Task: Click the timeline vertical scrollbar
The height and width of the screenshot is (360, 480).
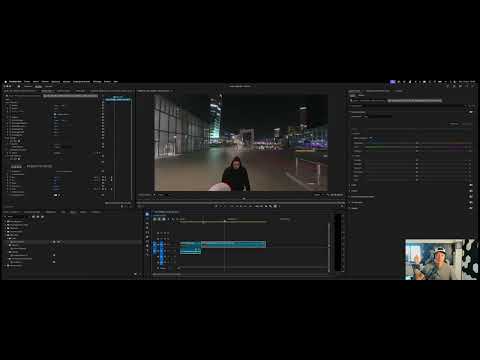Action: pyautogui.click(x=330, y=247)
